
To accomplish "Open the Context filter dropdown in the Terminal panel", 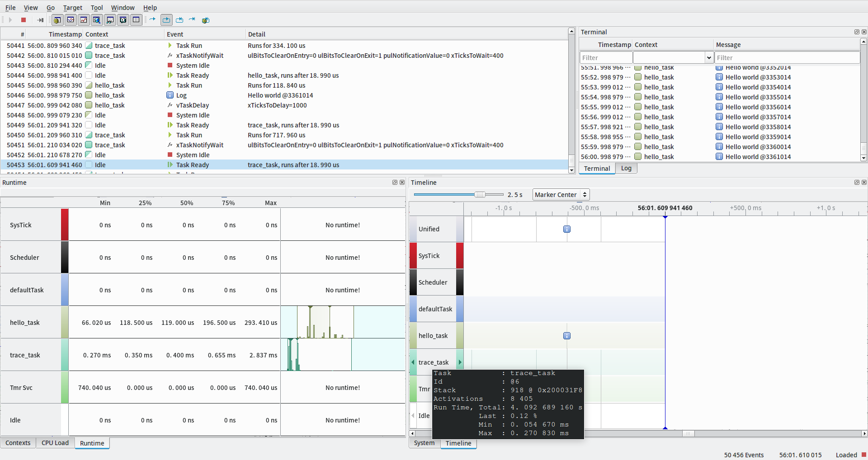I will pyautogui.click(x=709, y=57).
